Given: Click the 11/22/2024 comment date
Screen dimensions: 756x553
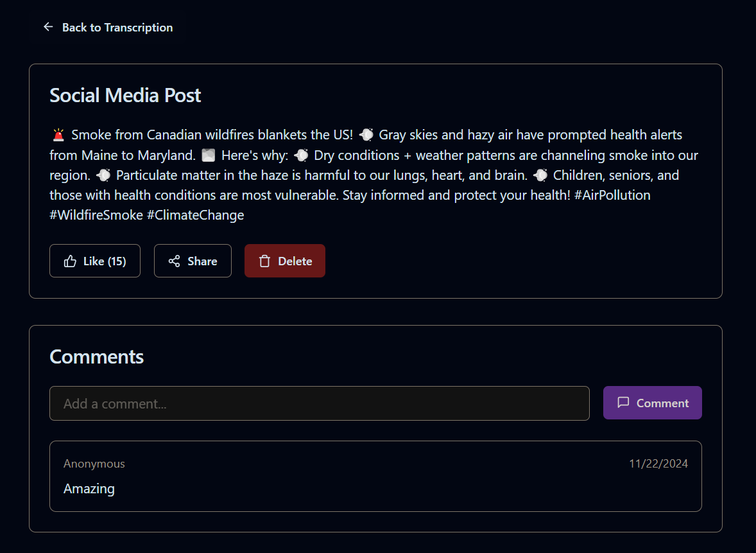Looking at the screenshot, I should coord(658,464).
